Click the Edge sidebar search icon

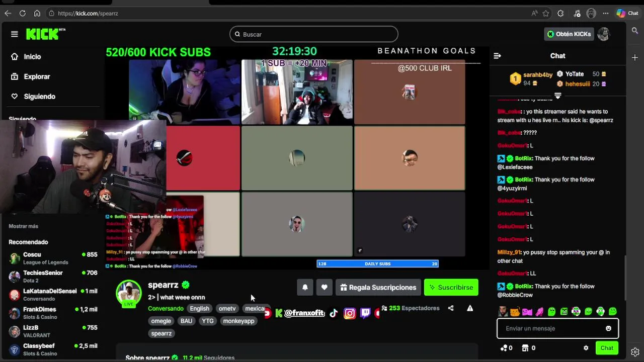pos(635,31)
